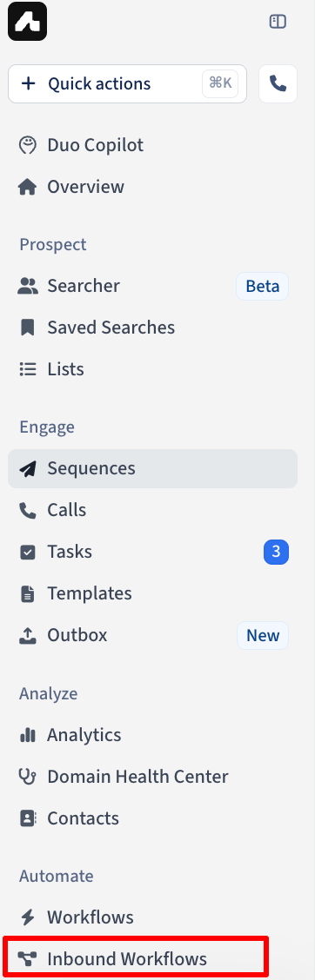Open Analytics via the bar chart icon
Image resolution: width=315 pixels, height=980 pixels.
[x=28, y=735]
